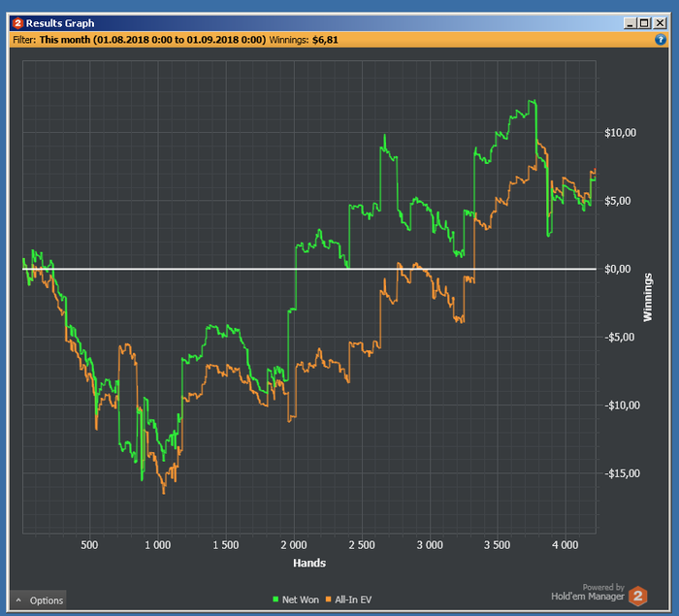Screen dimensions: 679x616
Task: Click the -$5,00 y-axis label
Action: coord(619,337)
